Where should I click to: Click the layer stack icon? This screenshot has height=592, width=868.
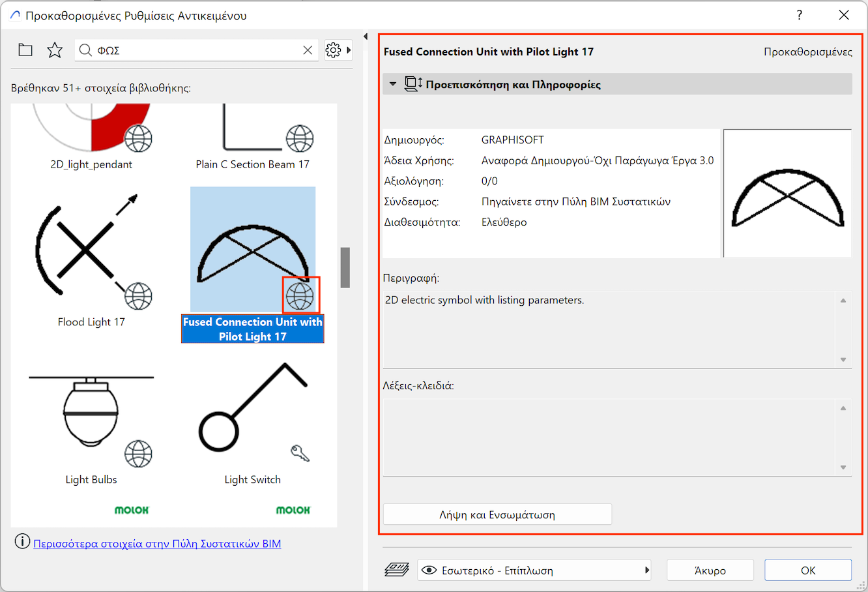tap(397, 570)
